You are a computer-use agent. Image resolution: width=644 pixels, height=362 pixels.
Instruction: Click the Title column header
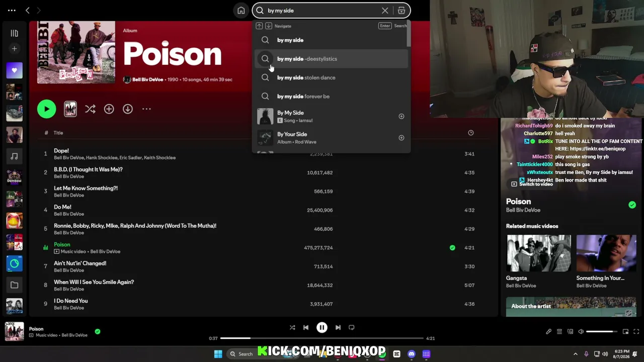58,133
